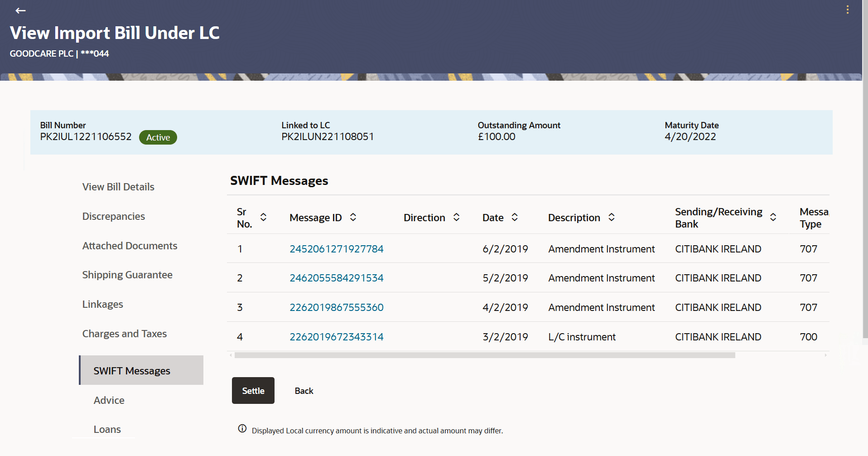Navigate back using the top-left arrow
868x456 pixels.
click(20, 10)
